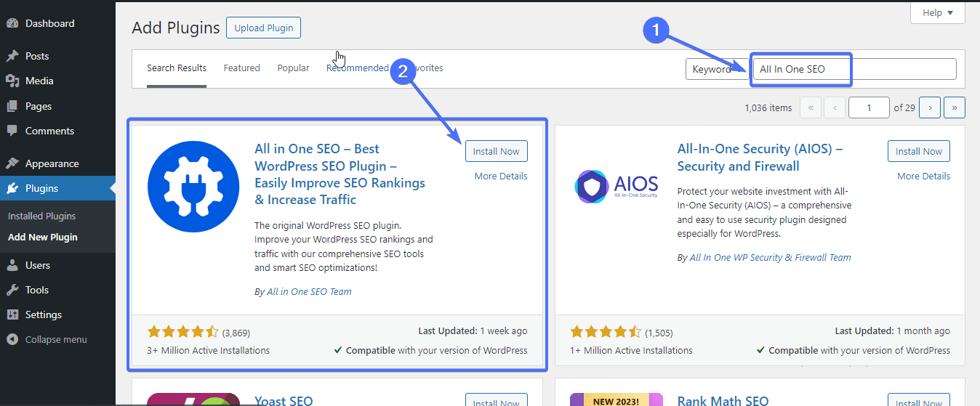
Task: Click the plugin search text field
Action: pyautogui.click(x=855, y=69)
